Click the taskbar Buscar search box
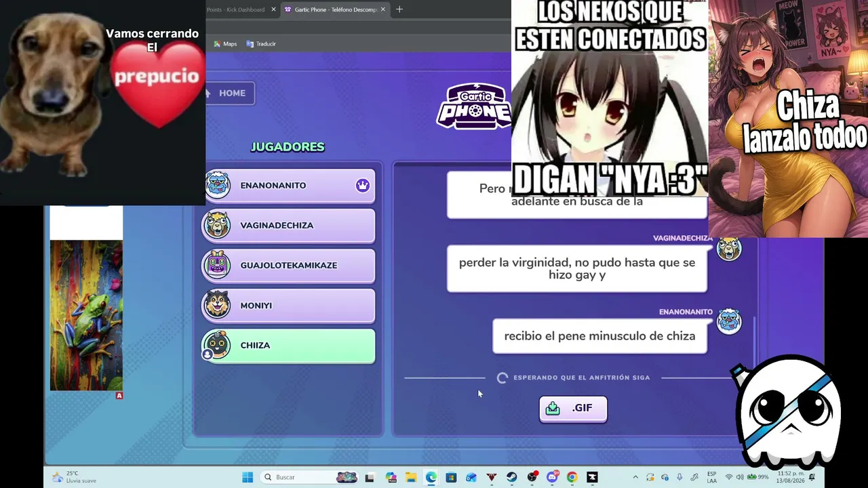 [x=309, y=477]
